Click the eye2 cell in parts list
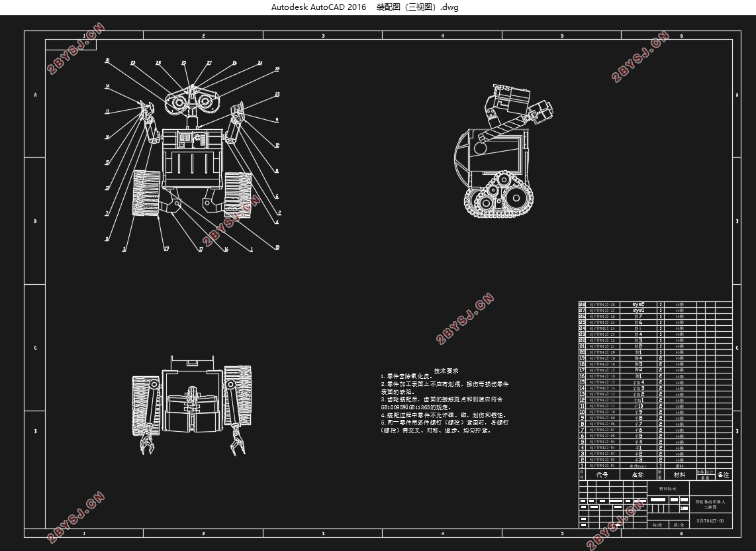Screen dimensions: 756x551 click(x=638, y=305)
